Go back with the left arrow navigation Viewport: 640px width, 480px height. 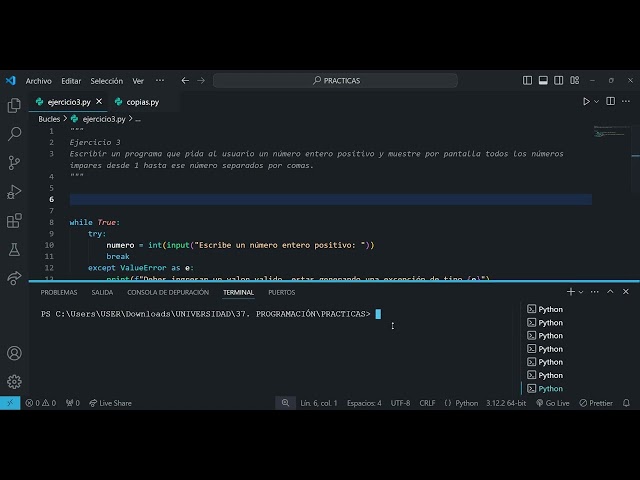185,81
